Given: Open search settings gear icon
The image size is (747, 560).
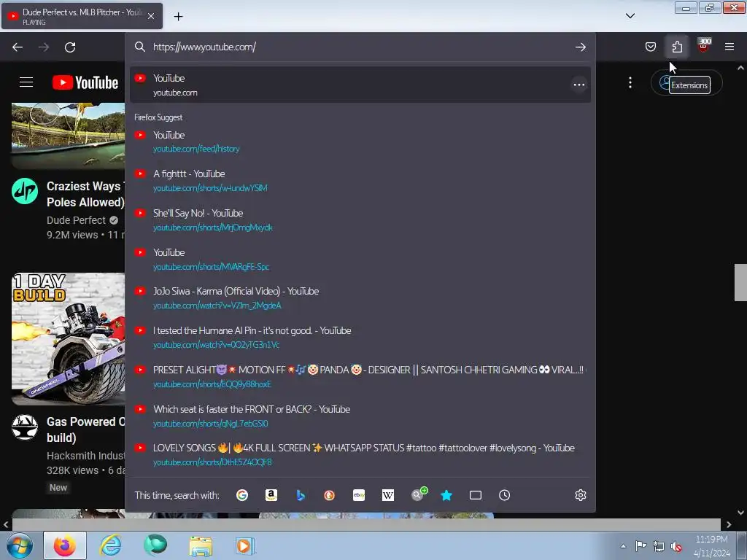Looking at the screenshot, I should coord(580,495).
